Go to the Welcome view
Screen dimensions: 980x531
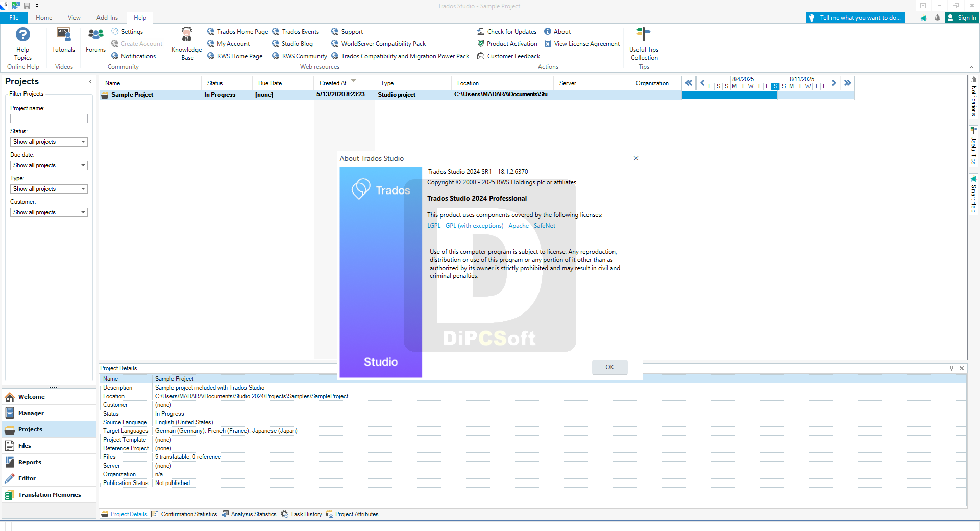(49, 397)
